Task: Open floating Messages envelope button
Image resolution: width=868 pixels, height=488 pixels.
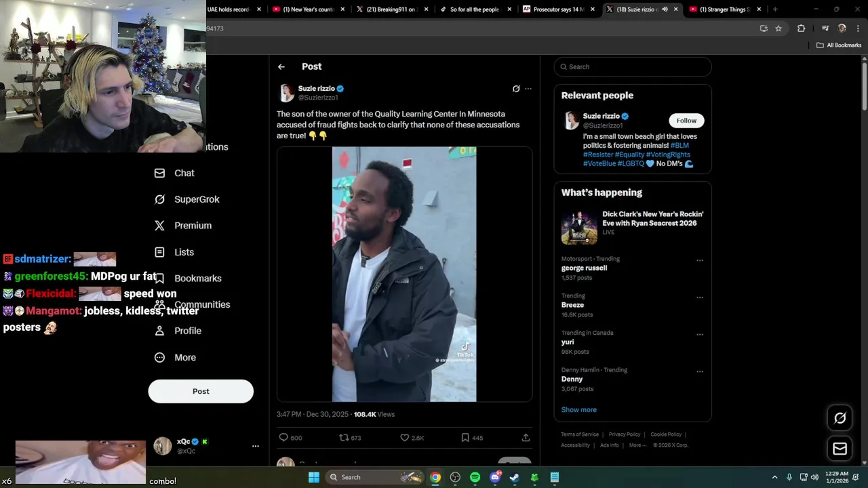Action: click(840, 449)
